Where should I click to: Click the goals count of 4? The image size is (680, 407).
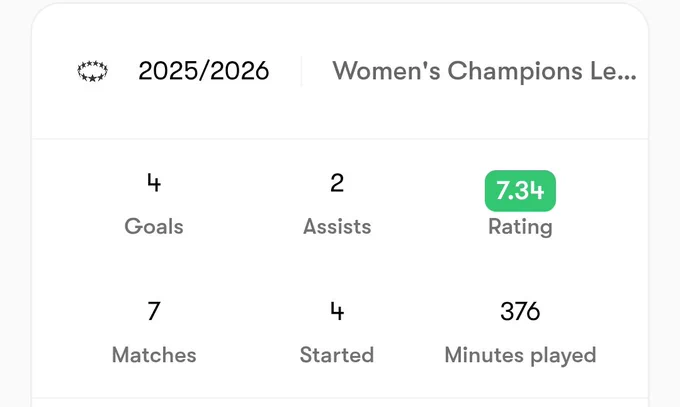(x=154, y=183)
